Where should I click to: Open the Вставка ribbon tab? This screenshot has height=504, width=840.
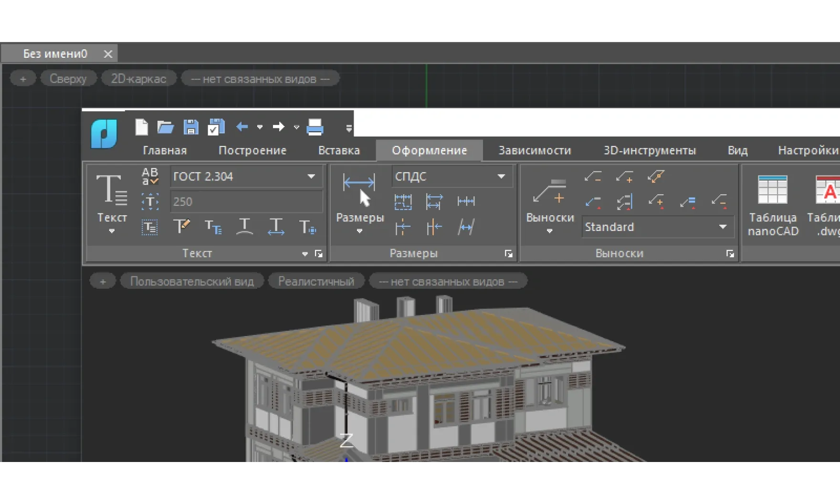[x=339, y=150]
